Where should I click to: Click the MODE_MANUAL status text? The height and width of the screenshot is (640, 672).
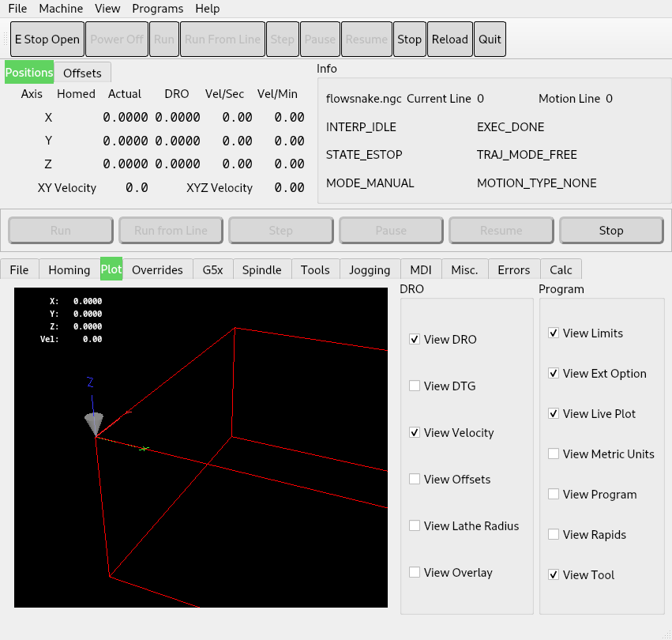tap(370, 183)
